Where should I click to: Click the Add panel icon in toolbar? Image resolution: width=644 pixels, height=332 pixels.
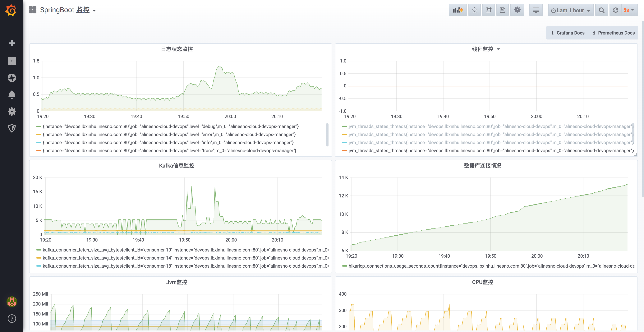coord(457,10)
